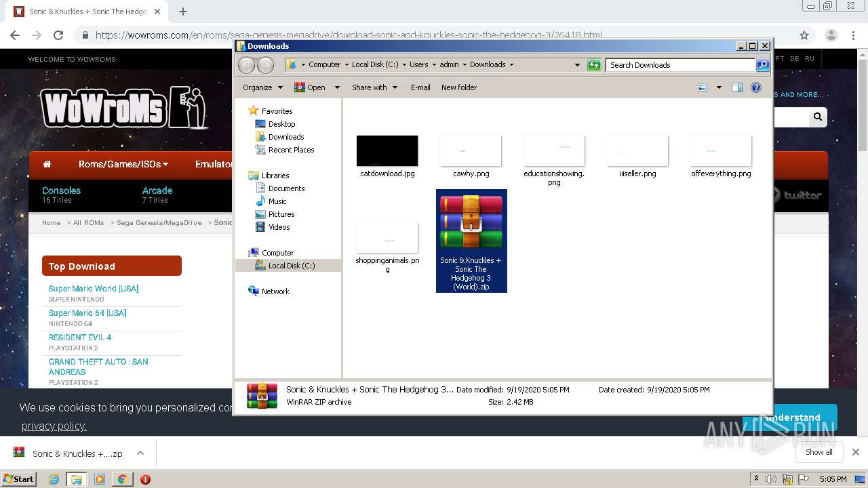Select the educationshowing.png file
The height and width of the screenshot is (488, 868).
[554, 160]
